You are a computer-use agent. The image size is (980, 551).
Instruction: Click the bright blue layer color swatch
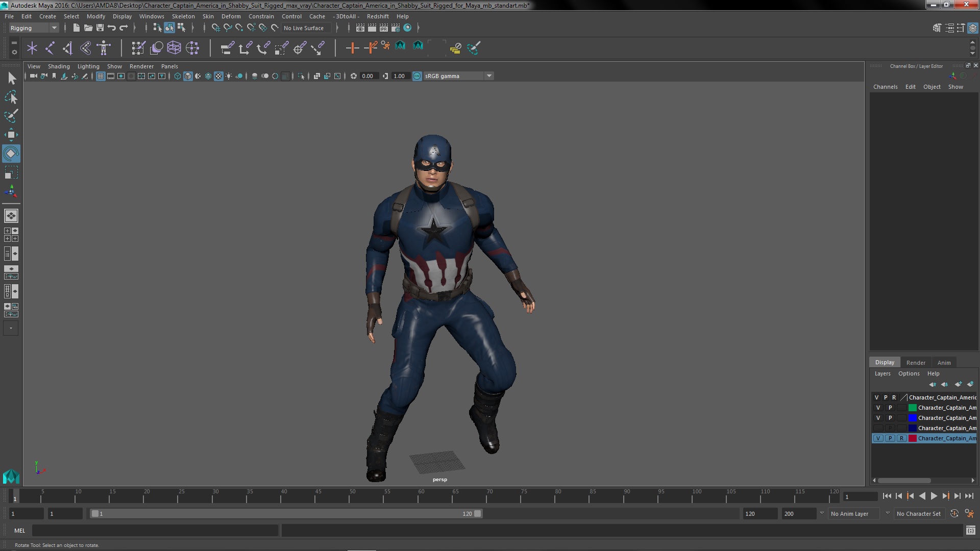[x=912, y=418]
